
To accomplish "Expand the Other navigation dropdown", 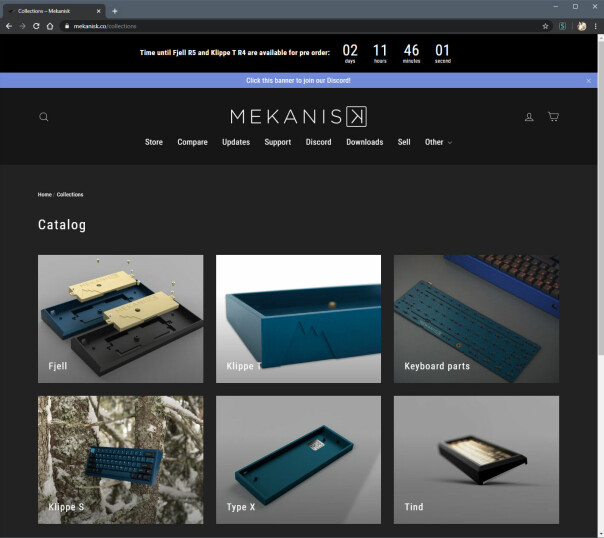I will [x=438, y=142].
